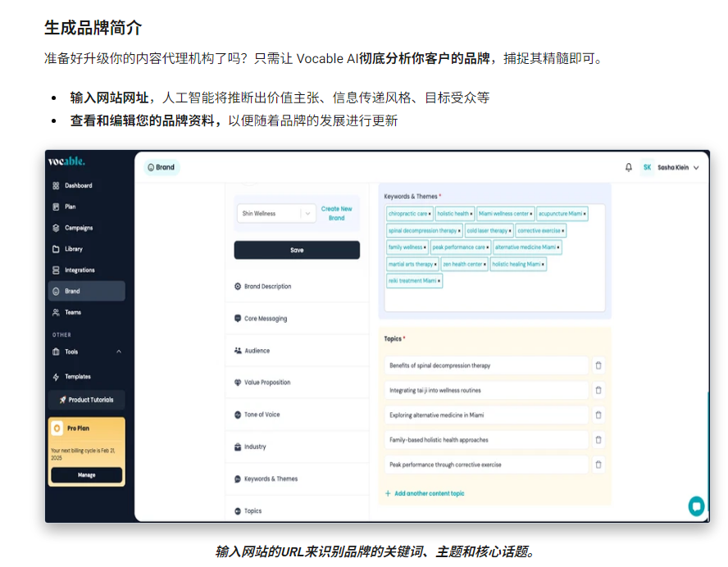Open the Value Proposition section
This screenshot has height=567, width=728.
click(266, 383)
